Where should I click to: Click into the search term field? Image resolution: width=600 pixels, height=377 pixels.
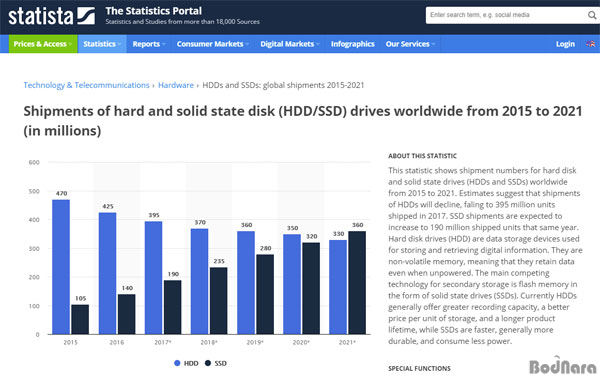(506, 15)
